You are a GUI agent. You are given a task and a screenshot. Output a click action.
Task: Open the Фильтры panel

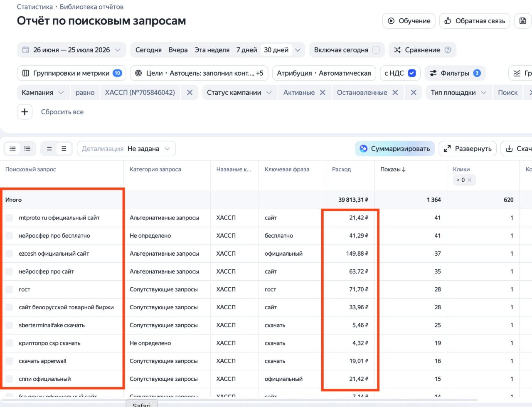pyautogui.click(x=455, y=73)
